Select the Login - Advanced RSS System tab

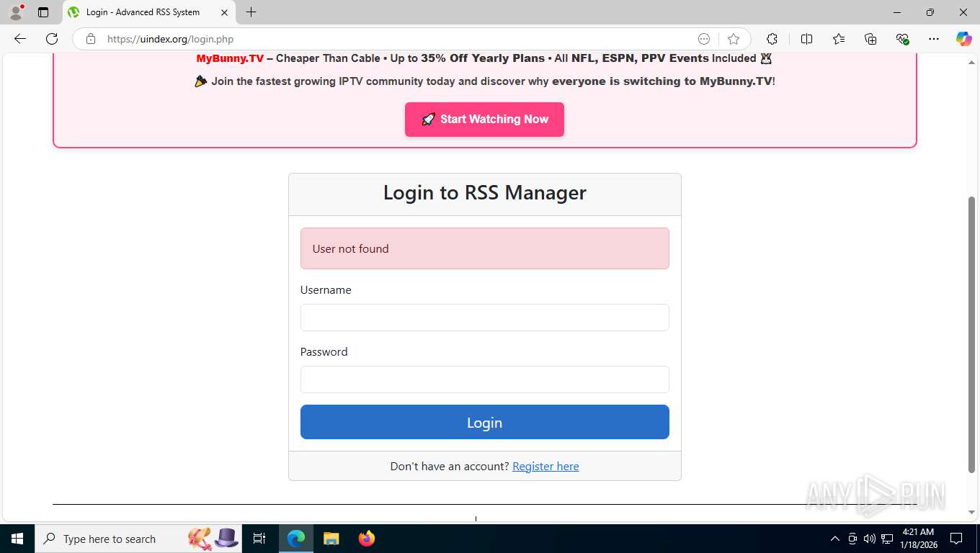pyautogui.click(x=149, y=12)
